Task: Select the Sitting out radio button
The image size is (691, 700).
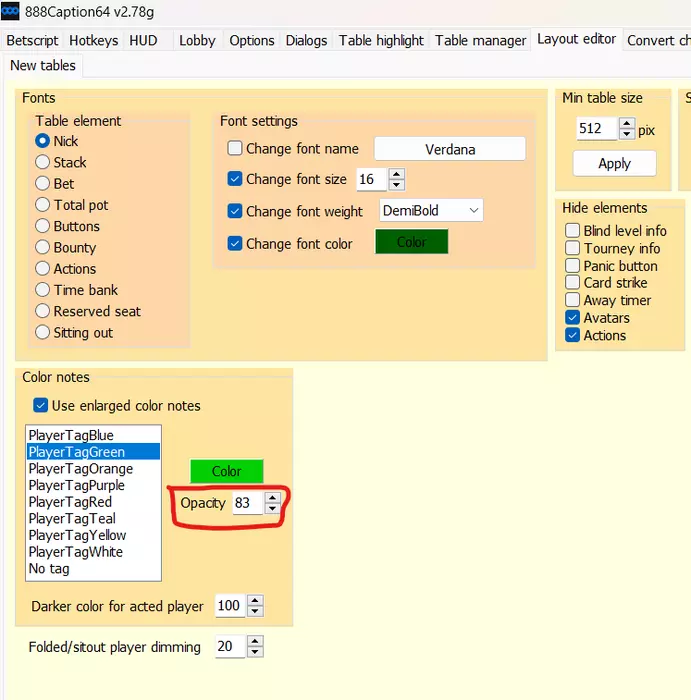Action: tap(74, 333)
